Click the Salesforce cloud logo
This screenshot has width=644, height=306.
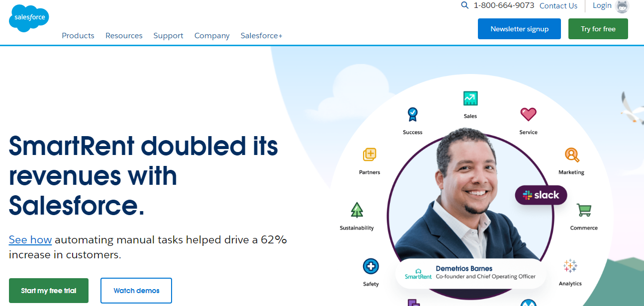(x=29, y=18)
